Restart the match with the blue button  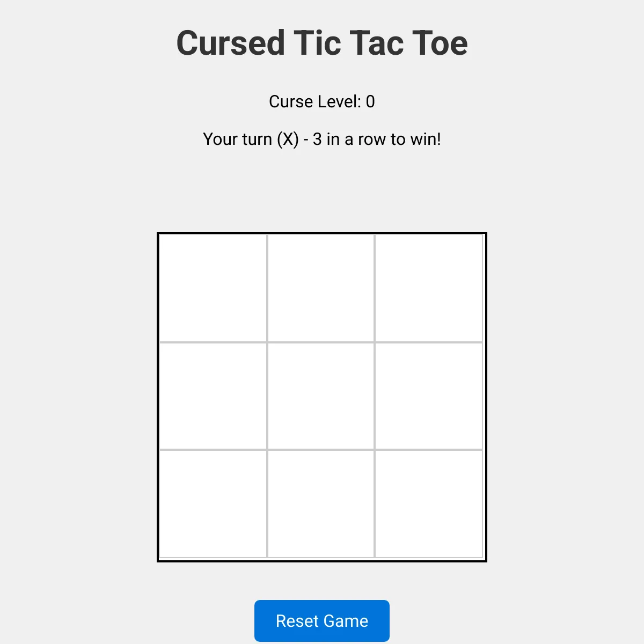pos(322,621)
